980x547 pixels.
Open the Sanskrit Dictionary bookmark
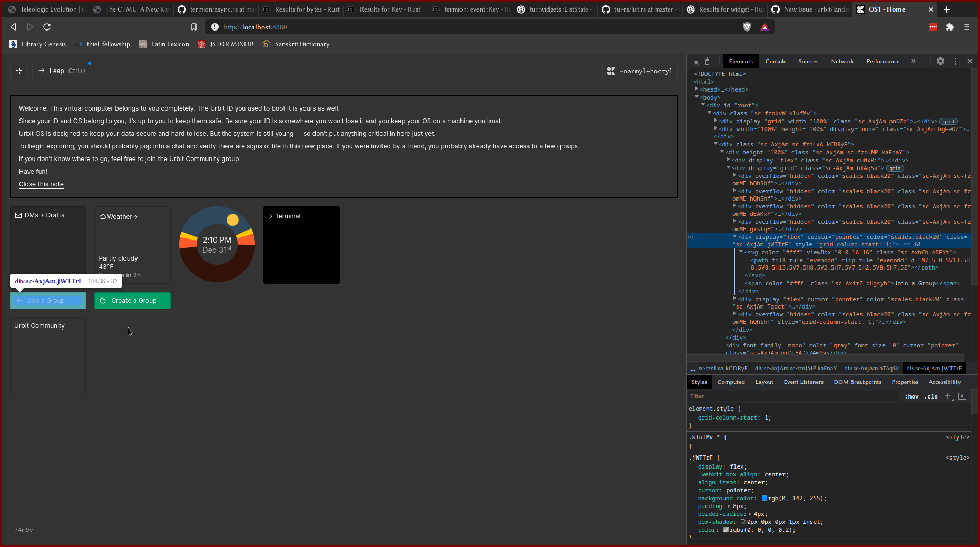click(x=296, y=44)
